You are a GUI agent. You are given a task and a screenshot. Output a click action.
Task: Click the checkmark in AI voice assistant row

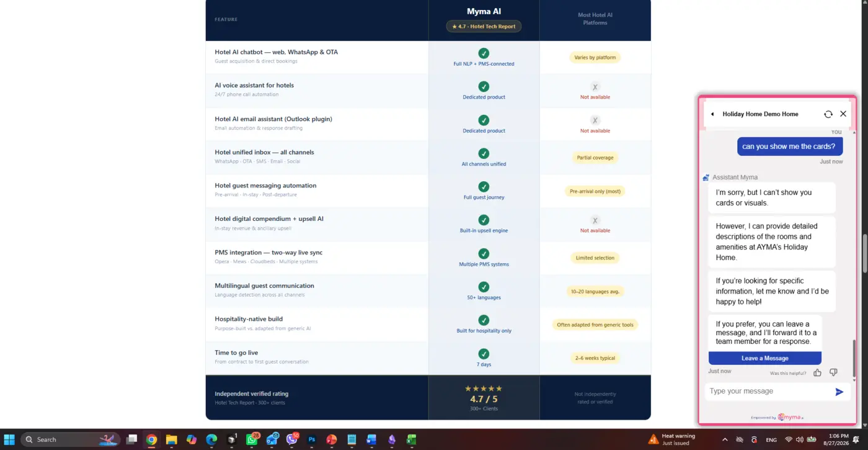[484, 87]
